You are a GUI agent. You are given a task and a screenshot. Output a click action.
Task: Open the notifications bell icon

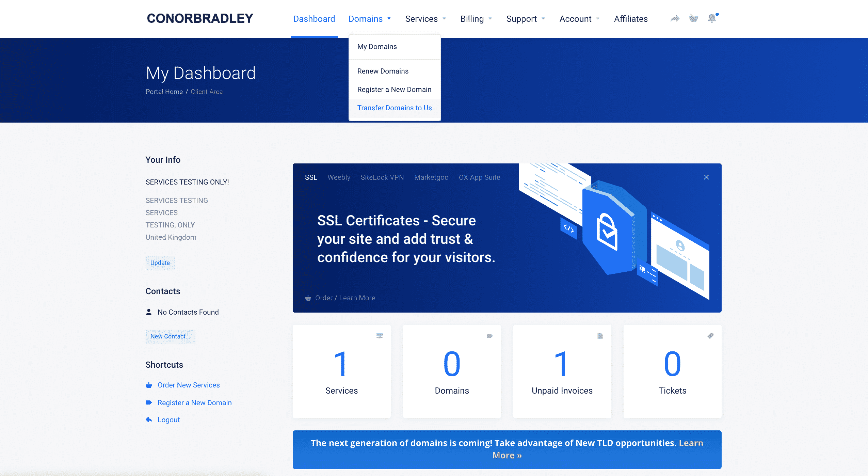point(712,18)
